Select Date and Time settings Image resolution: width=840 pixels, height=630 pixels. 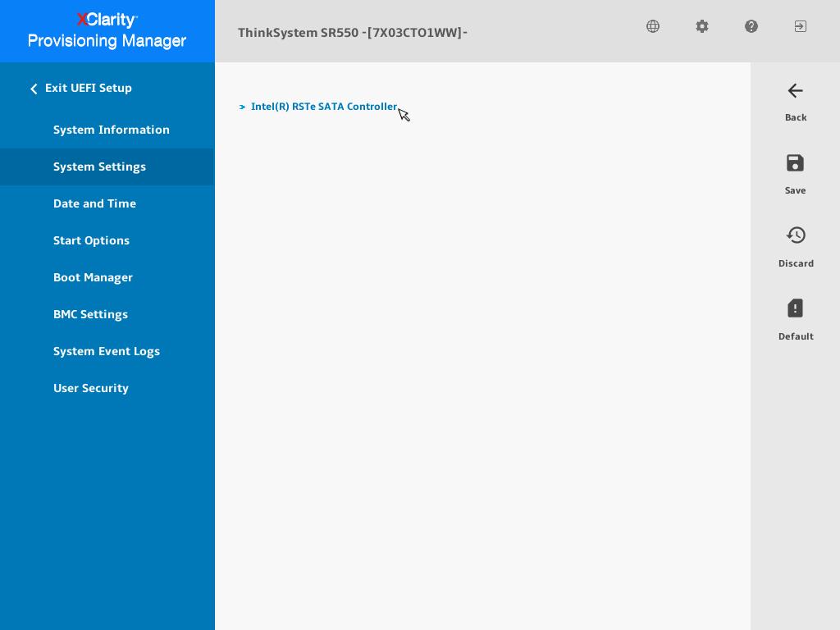pos(94,203)
